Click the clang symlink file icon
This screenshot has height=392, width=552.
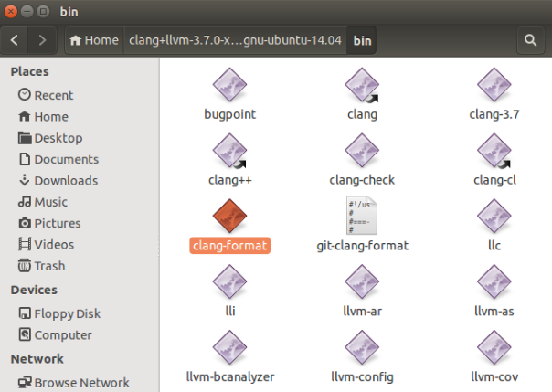click(362, 87)
